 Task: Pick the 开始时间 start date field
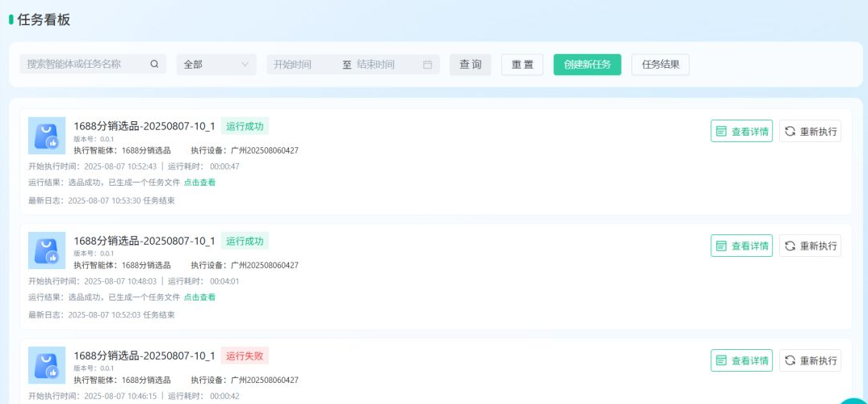point(302,65)
